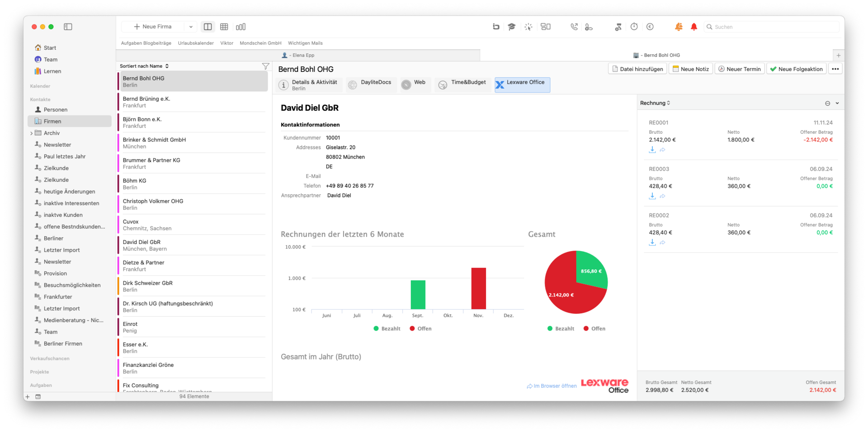Click the filter funnel icon
This screenshot has height=432, width=868.
tap(265, 66)
